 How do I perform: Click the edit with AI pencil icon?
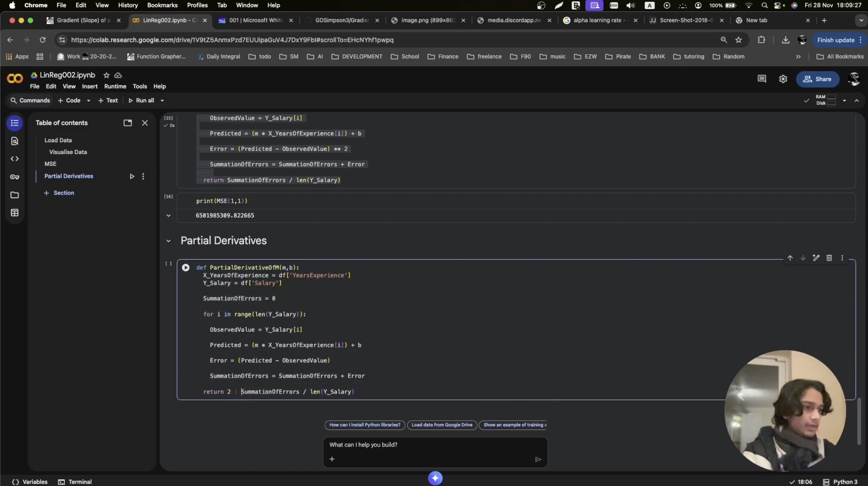click(x=816, y=258)
